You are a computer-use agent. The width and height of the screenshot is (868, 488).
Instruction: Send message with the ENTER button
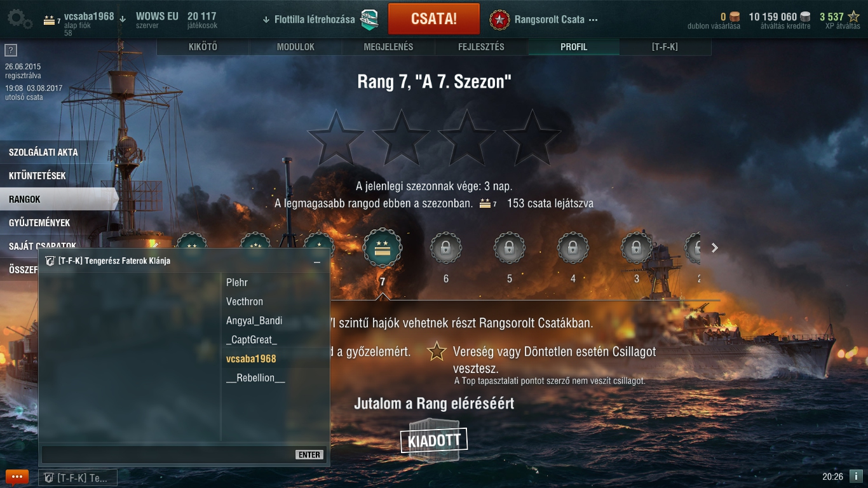pos(309,454)
